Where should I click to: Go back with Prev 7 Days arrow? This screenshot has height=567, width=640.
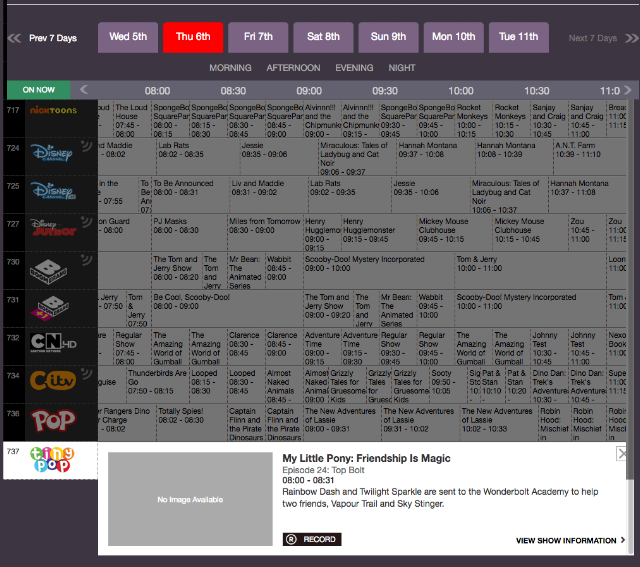pyautogui.click(x=14, y=38)
